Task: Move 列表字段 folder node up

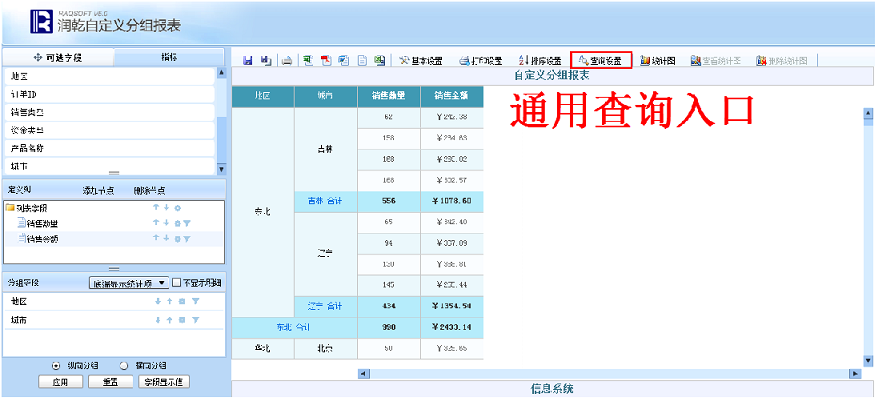Action: pyautogui.click(x=156, y=207)
